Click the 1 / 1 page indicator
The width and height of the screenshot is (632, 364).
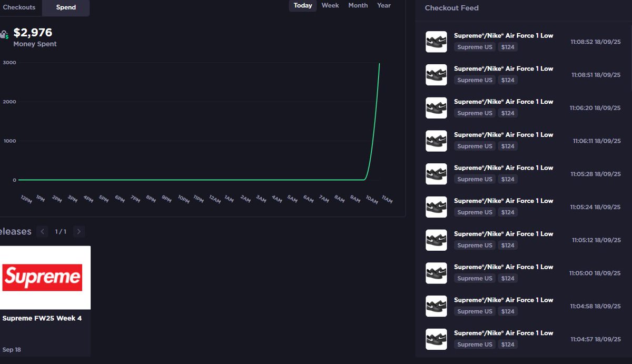click(x=61, y=232)
